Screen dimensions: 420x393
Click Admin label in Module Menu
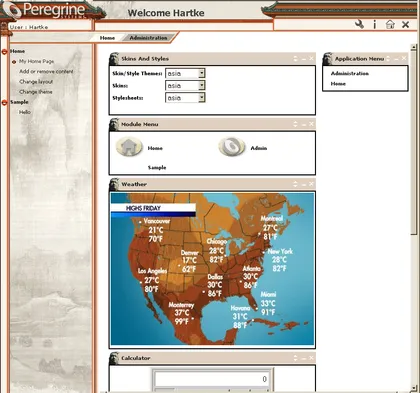[259, 148]
